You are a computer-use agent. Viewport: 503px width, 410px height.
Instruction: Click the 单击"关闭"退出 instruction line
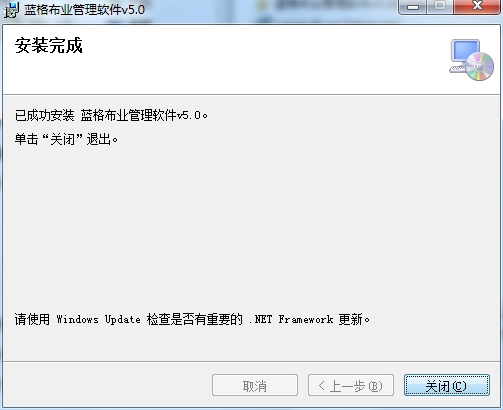tap(66, 139)
